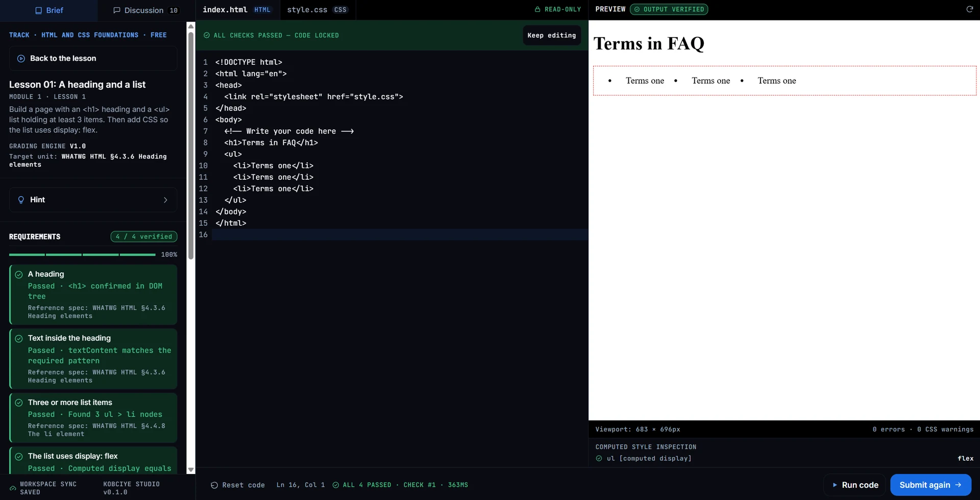Click the Hint lightbulb icon
The width and height of the screenshot is (980, 500).
point(21,200)
